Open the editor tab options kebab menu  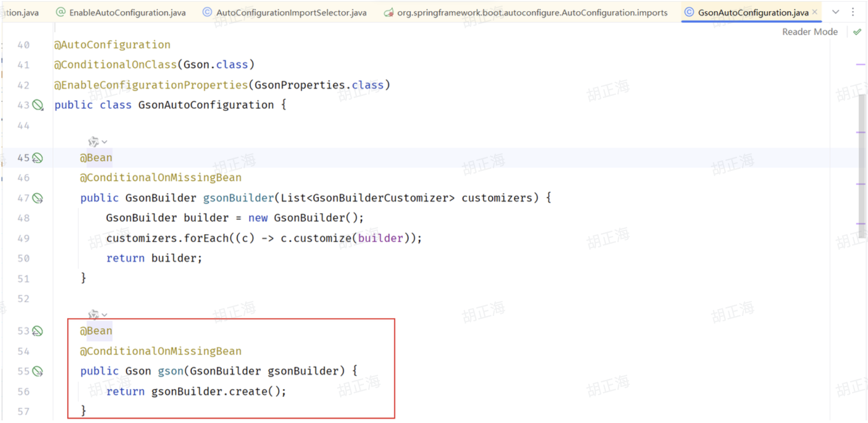(x=853, y=12)
